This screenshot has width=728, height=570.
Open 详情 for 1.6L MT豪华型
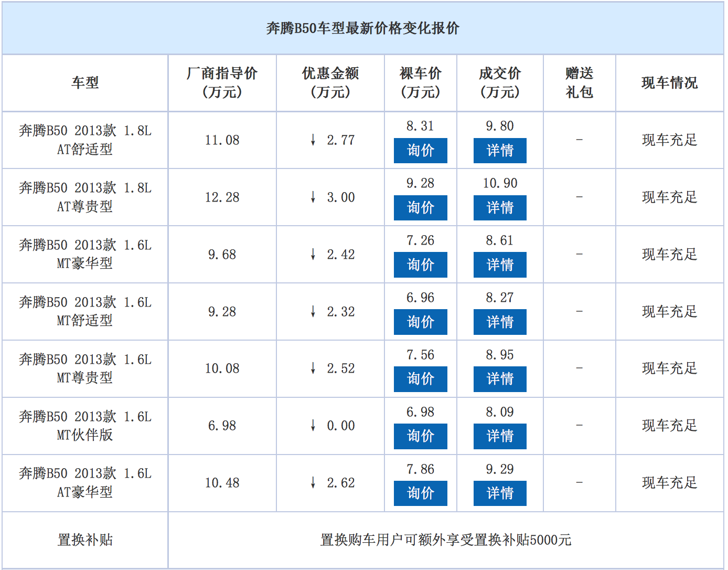tap(500, 265)
